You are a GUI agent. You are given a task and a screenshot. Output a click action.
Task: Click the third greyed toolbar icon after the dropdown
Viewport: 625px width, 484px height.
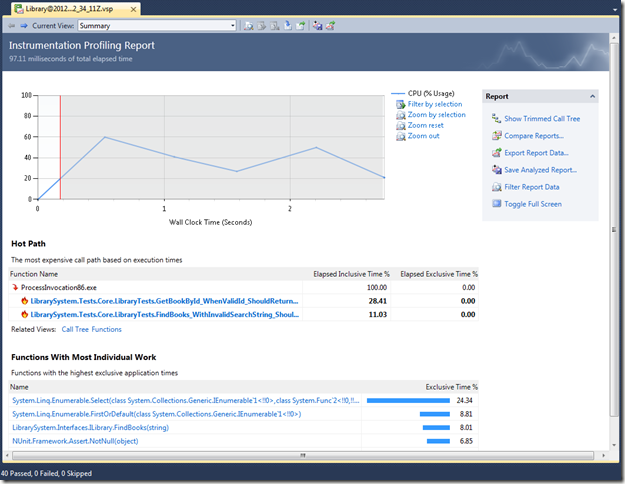click(275, 26)
